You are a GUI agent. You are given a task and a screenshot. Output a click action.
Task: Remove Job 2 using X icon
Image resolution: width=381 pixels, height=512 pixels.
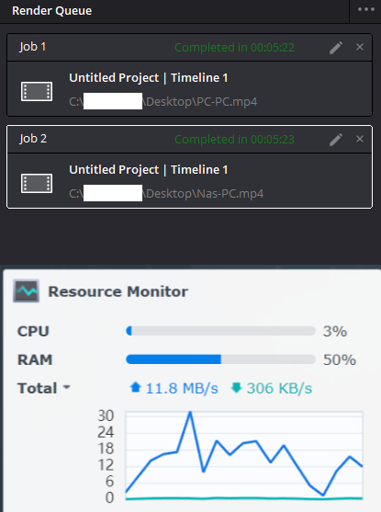tap(360, 139)
